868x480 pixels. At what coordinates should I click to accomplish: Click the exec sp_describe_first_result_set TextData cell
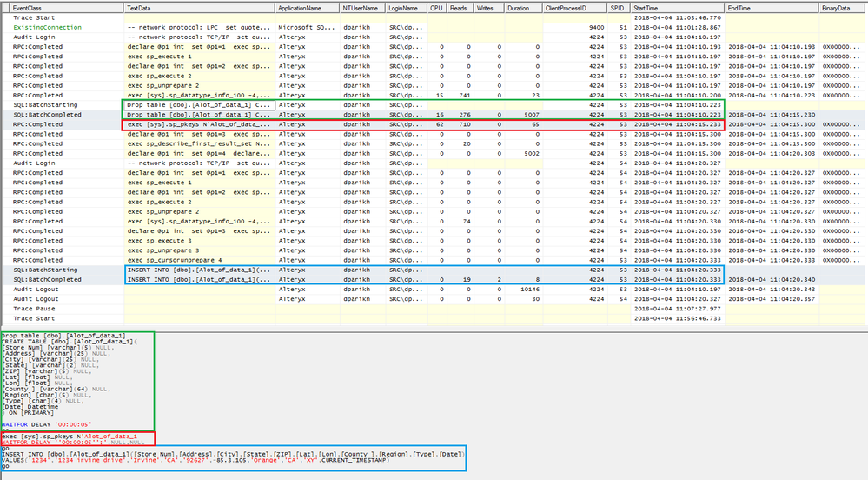[199, 143]
